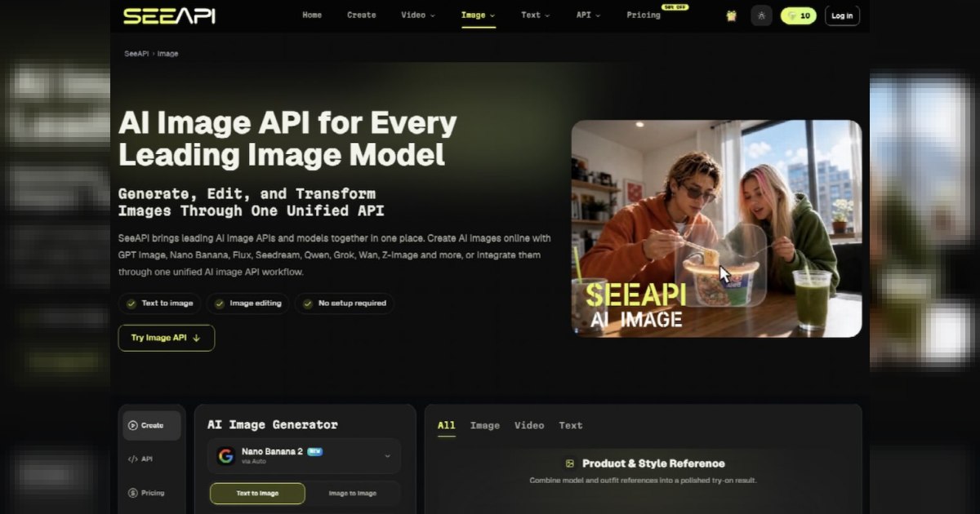Click the Product & Style Reference heading

(653, 463)
